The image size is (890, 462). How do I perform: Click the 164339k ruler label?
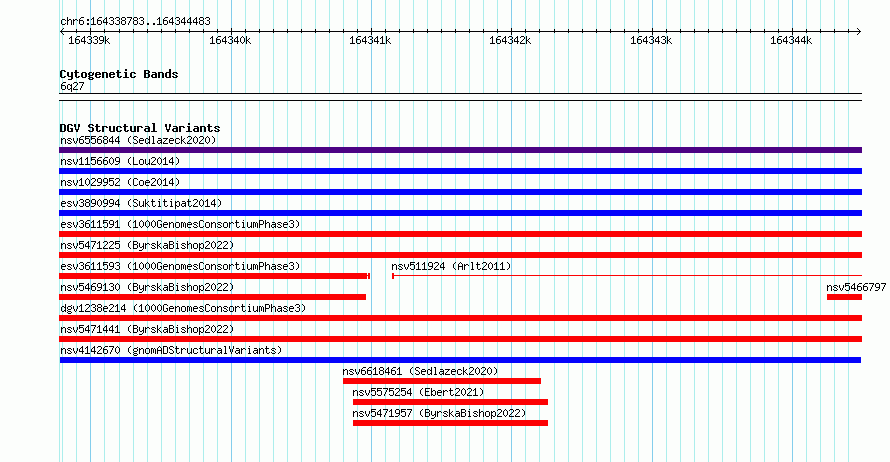(89, 40)
